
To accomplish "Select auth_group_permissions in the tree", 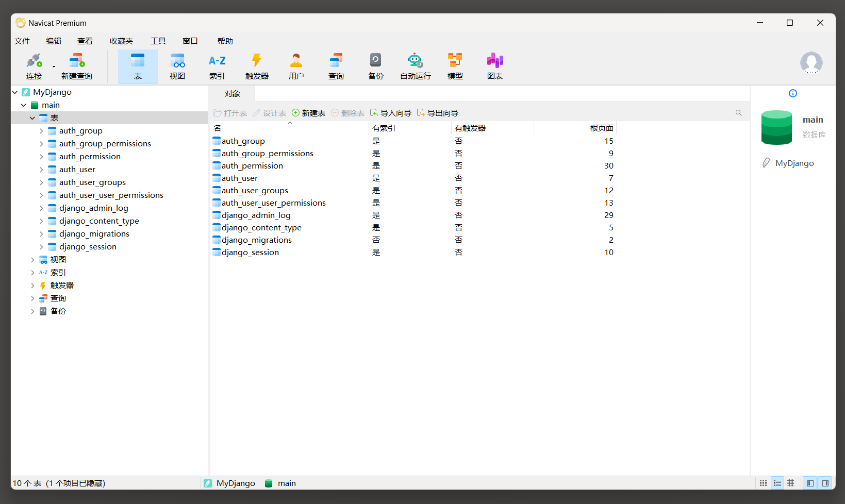I will [105, 144].
